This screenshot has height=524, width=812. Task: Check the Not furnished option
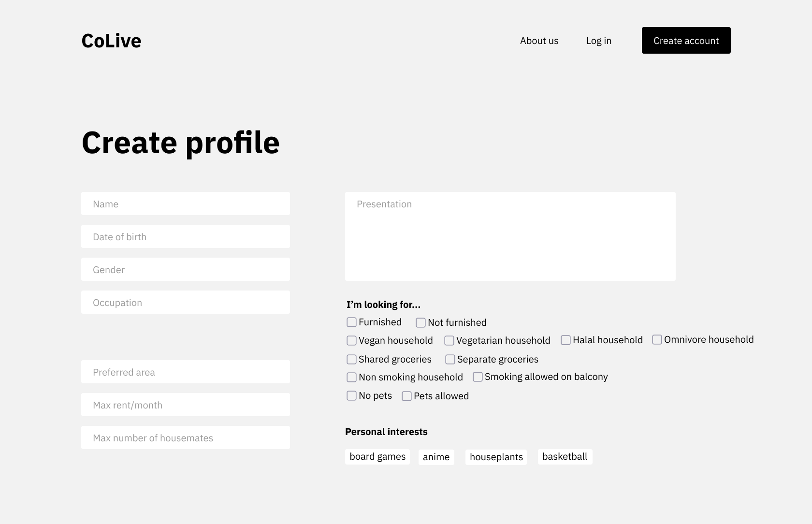[420, 322]
